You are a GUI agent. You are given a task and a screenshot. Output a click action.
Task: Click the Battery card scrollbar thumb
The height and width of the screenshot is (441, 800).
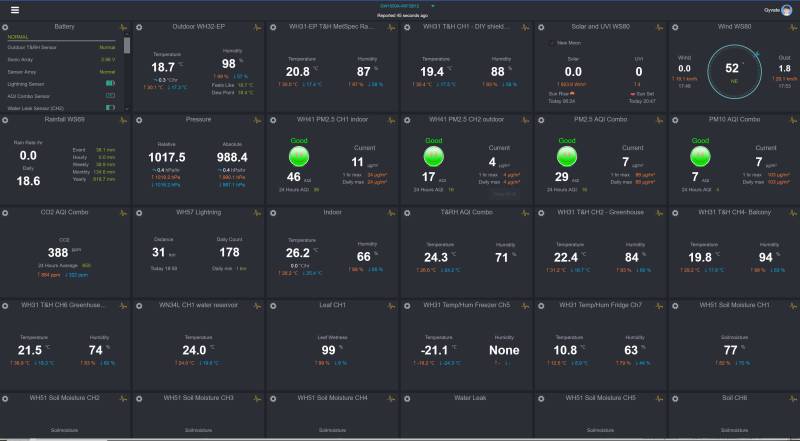(127, 45)
